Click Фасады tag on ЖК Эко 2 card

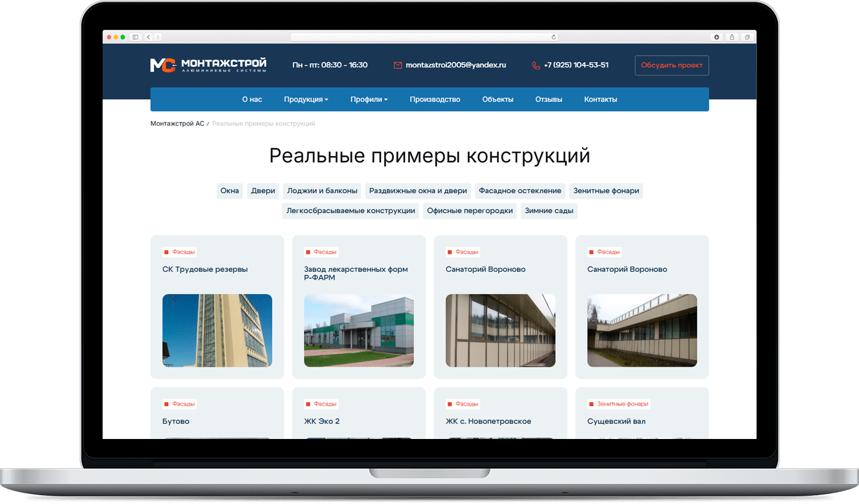point(322,404)
